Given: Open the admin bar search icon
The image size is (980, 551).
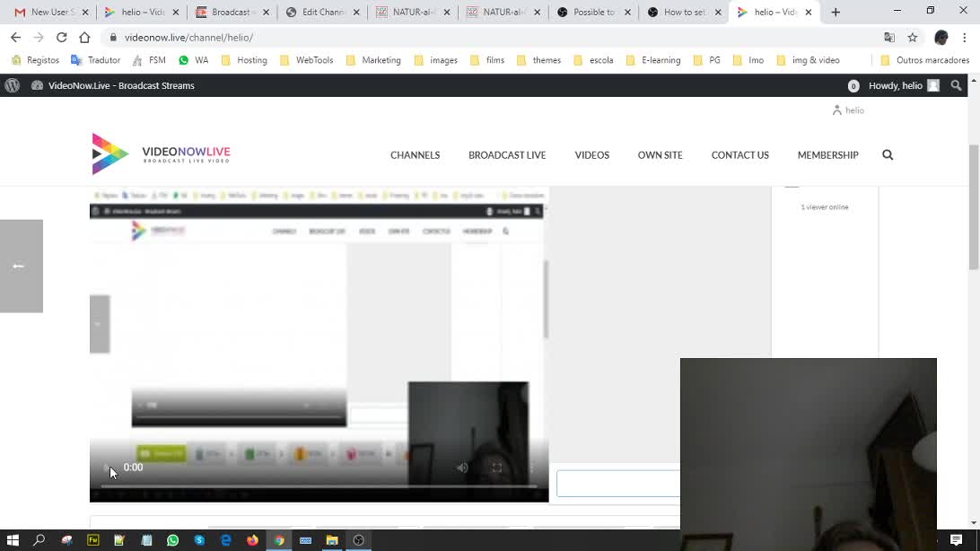Looking at the screenshot, I should (x=957, y=85).
